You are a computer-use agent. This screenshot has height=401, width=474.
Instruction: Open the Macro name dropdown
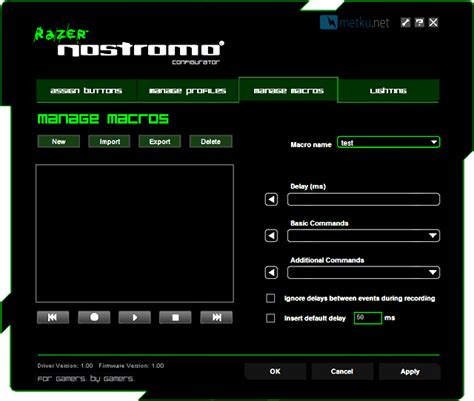tap(388, 142)
